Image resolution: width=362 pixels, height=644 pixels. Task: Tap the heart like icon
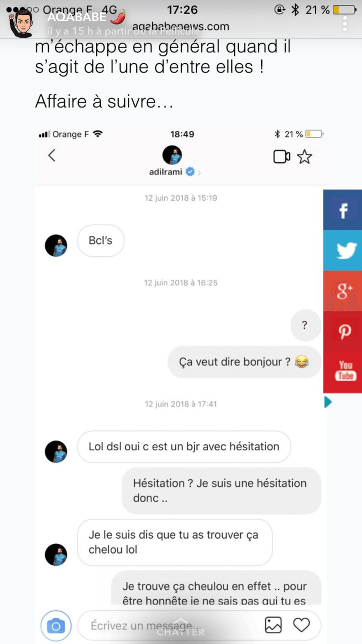coord(301,625)
